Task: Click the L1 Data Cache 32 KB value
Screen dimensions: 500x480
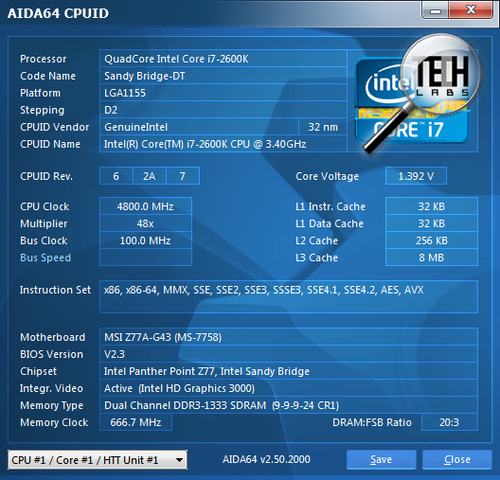Action: 431,223
